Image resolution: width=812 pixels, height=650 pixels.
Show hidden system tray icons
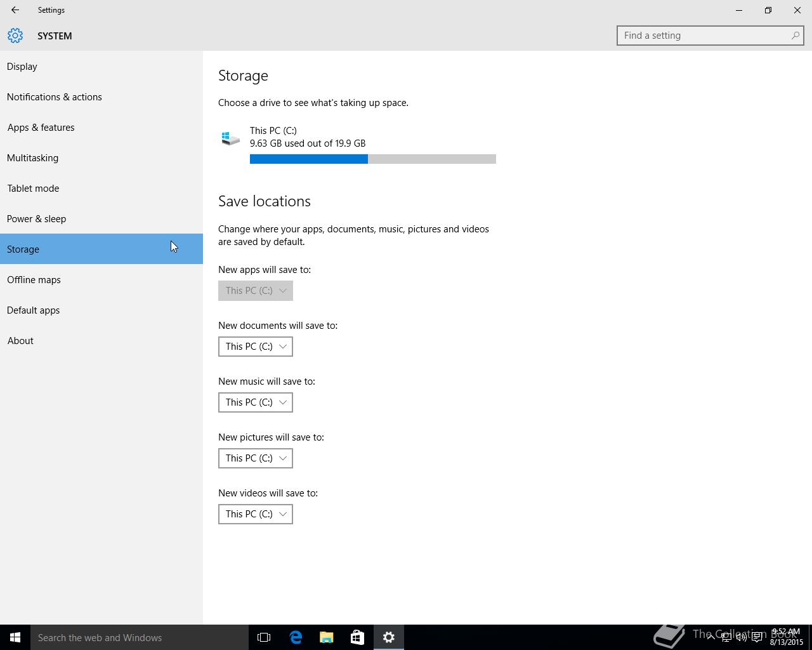[x=710, y=637]
